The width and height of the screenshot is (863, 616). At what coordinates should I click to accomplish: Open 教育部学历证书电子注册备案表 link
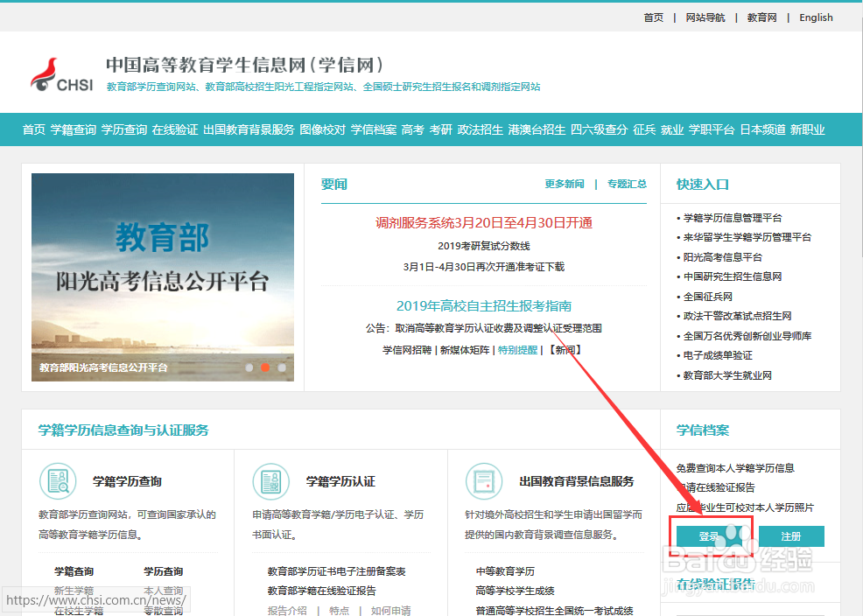(x=336, y=571)
